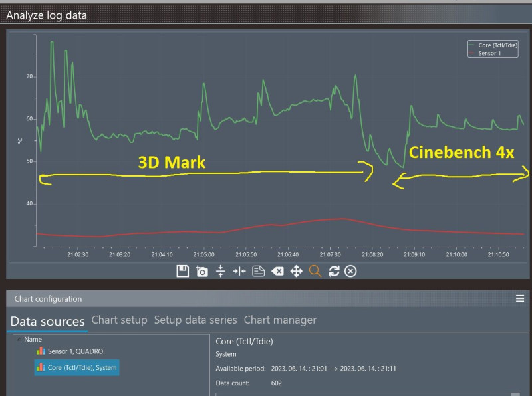The width and height of the screenshot is (532, 396).
Task: Click the refresh chart icon
Action: click(x=334, y=271)
